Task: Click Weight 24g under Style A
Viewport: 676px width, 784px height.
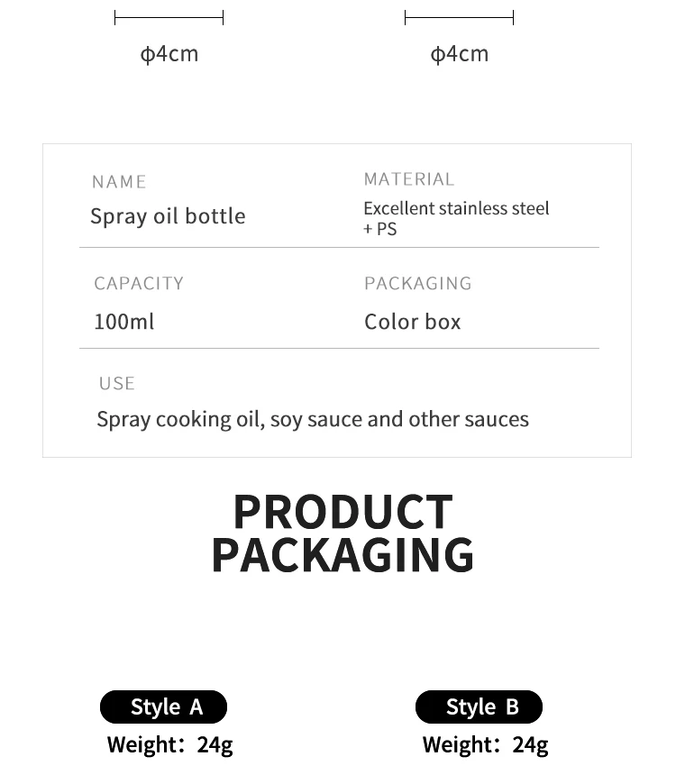Action: tap(169, 745)
